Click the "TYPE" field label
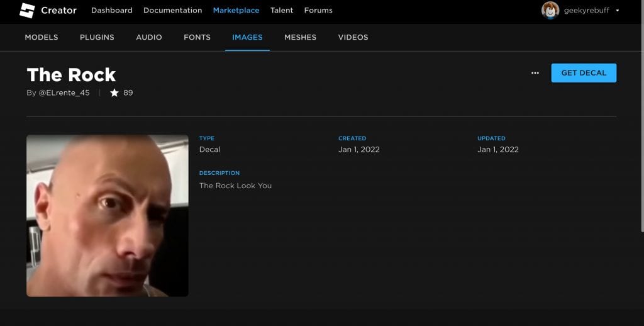 point(207,138)
